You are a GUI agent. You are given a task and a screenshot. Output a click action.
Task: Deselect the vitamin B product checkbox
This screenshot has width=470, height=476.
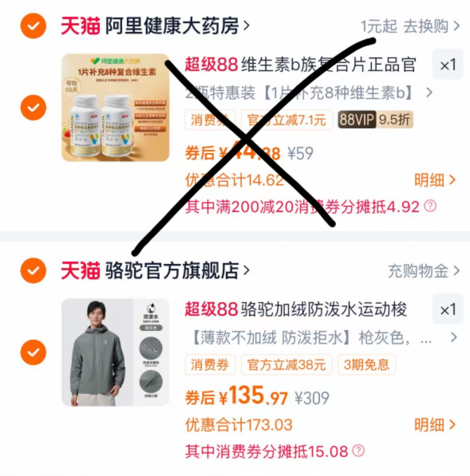(x=34, y=108)
